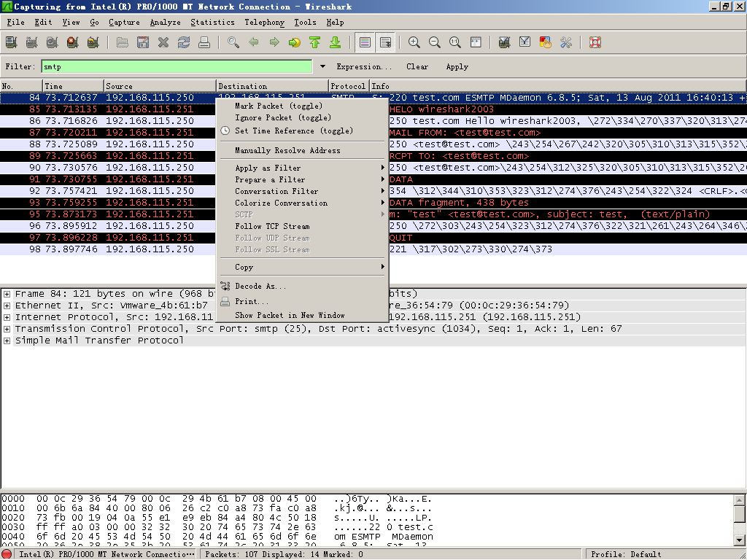747x560 pixels.
Task: Click the hex pane scrollbar down arrow
Action: [x=740, y=540]
